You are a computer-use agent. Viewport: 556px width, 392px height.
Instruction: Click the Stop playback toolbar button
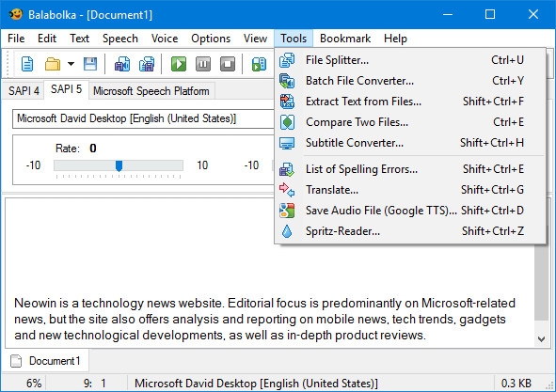point(228,64)
